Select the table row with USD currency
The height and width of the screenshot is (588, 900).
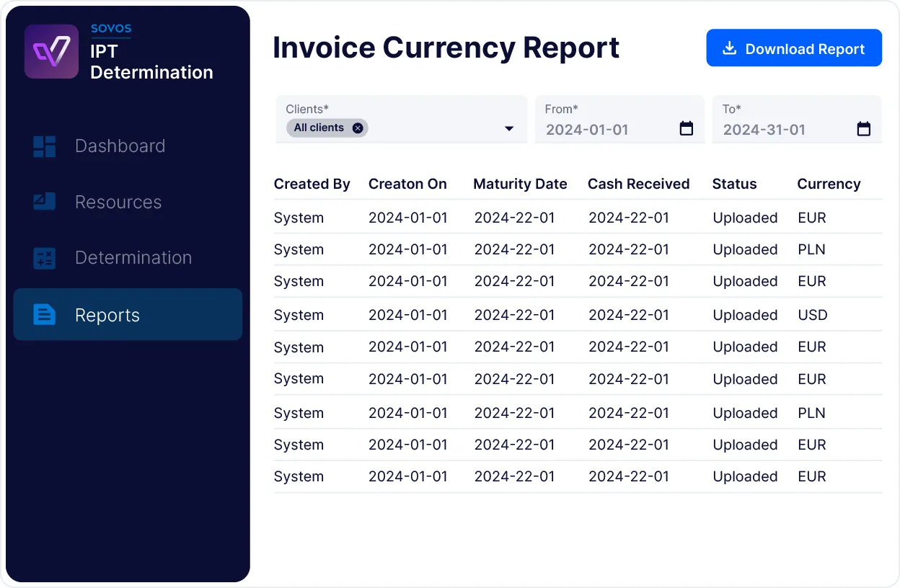[577, 316]
